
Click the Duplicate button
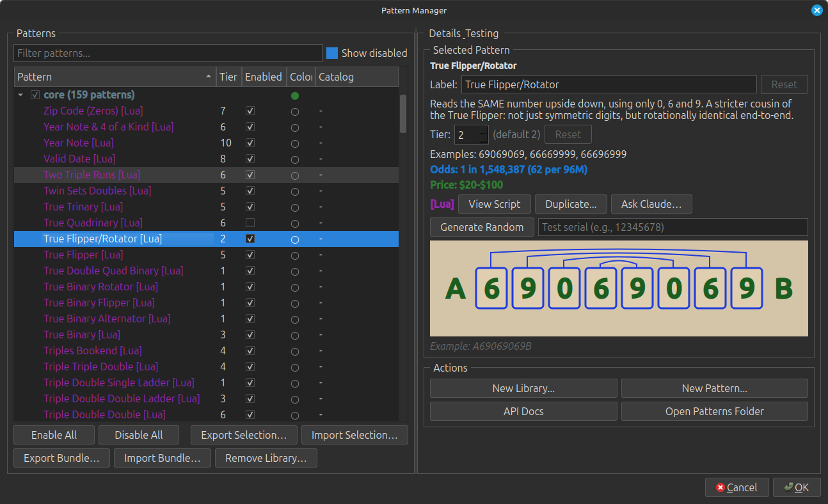[571, 204]
